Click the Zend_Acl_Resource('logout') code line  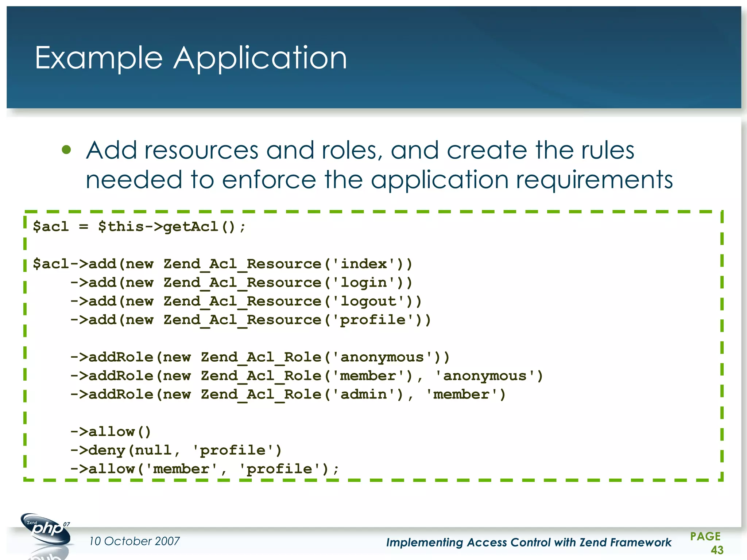coord(246,302)
